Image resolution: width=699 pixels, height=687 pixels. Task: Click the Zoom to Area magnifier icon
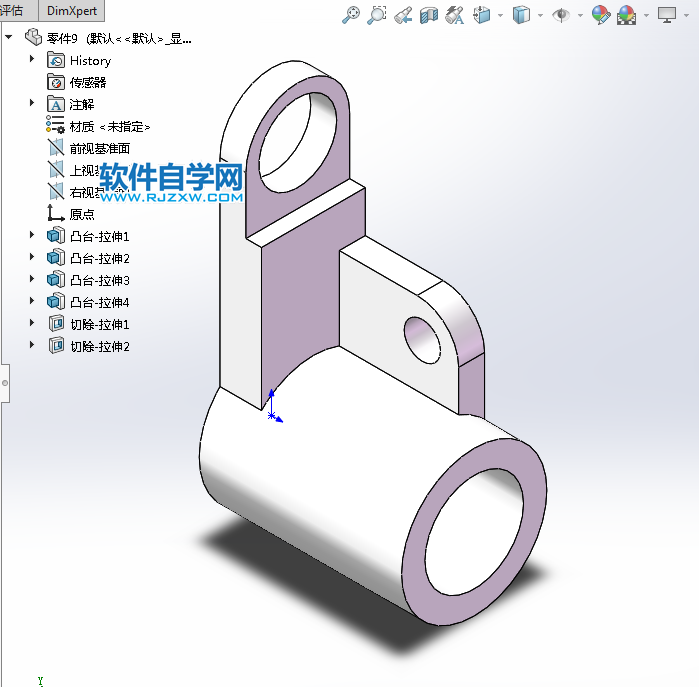[x=377, y=15]
